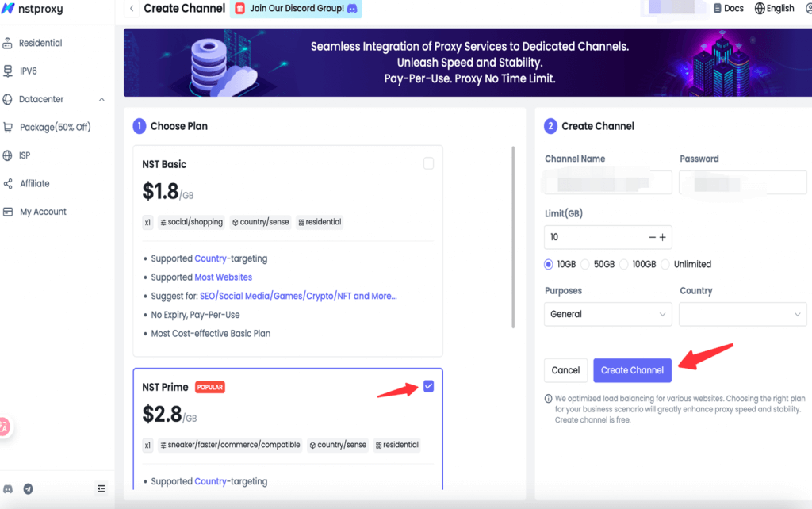Screen dimensions: 812x509
Task: Open the Purposes dropdown
Action: (x=608, y=314)
